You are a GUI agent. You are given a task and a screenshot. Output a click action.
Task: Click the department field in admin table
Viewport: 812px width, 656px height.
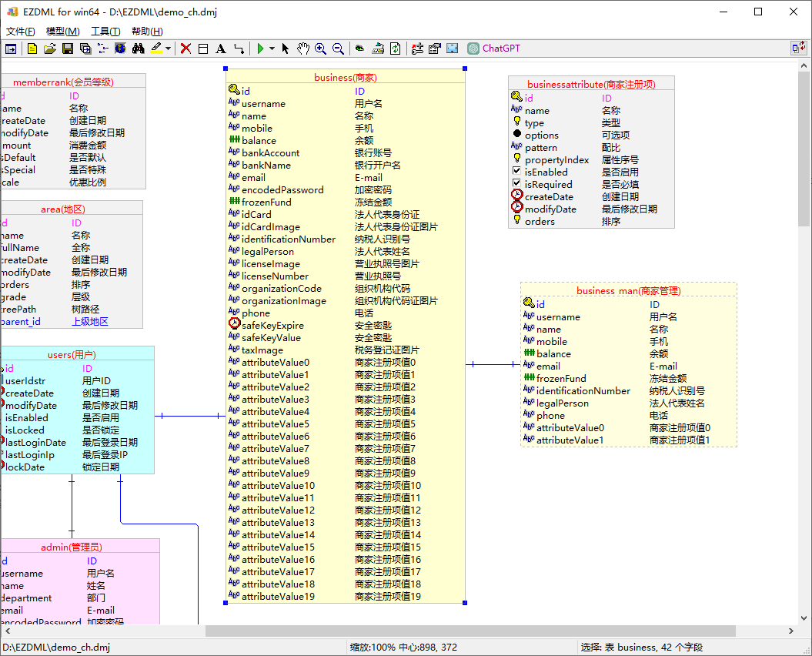(26, 598)
